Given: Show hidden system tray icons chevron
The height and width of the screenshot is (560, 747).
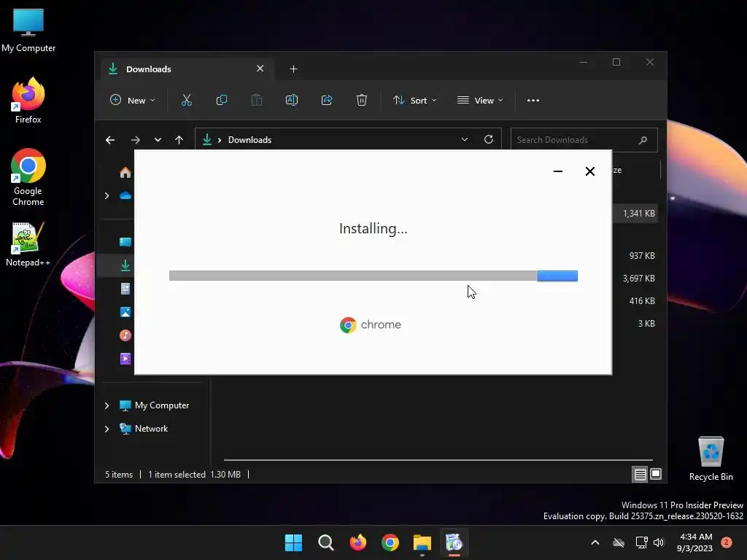Looking at the screenshot, I should click(595, 542).
